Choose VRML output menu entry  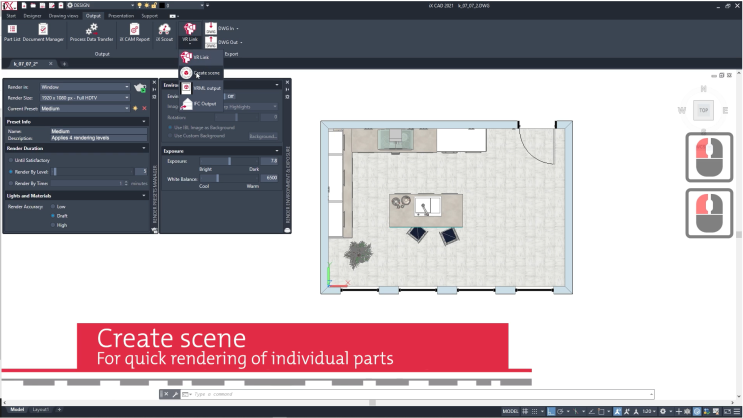tap(205, 88)
